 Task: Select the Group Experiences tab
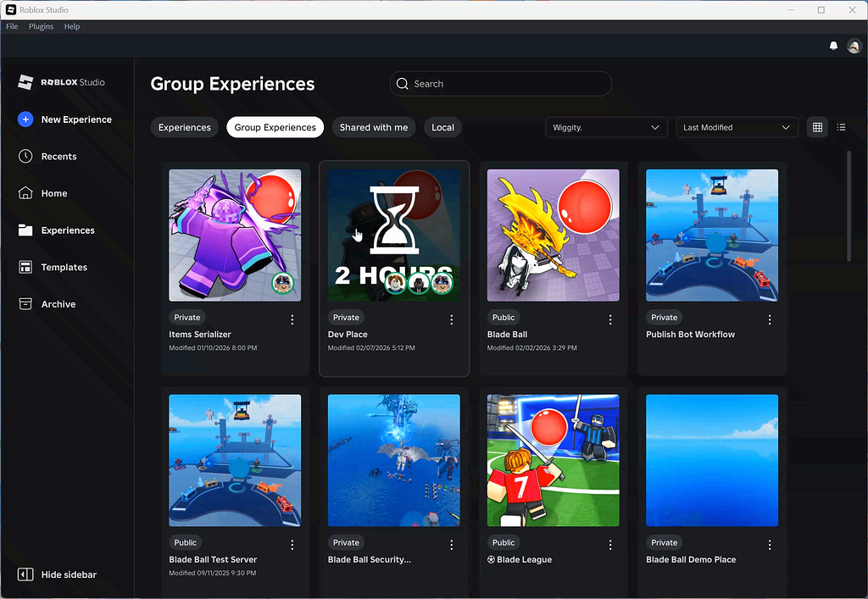click(x=275, y=127)
